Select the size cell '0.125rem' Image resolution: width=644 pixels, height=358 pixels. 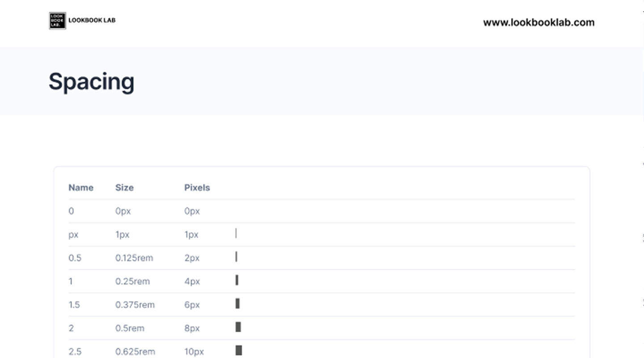coord(134,258)
